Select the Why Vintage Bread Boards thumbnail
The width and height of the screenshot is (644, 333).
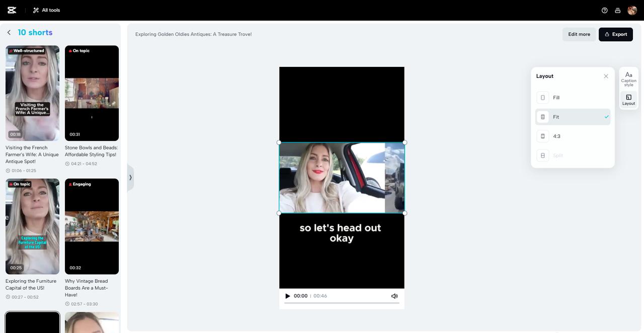click(92, 226)
